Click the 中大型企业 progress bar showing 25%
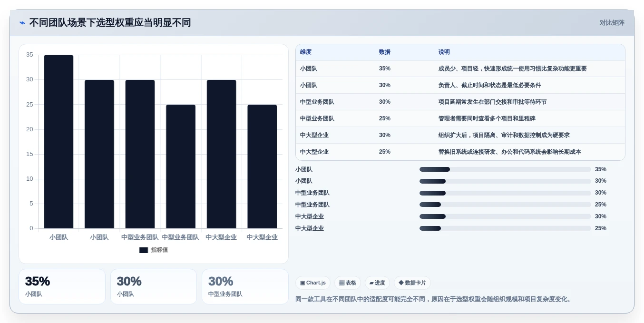The image size is (644, 323). point(505,228)
